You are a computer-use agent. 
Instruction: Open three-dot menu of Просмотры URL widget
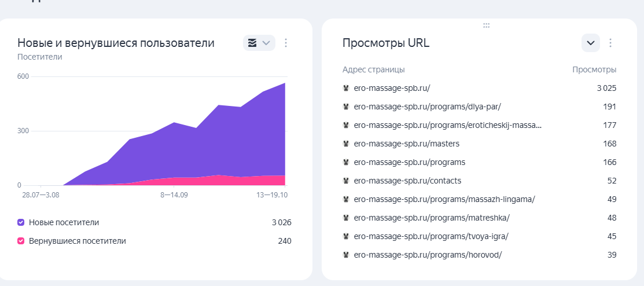610,43
